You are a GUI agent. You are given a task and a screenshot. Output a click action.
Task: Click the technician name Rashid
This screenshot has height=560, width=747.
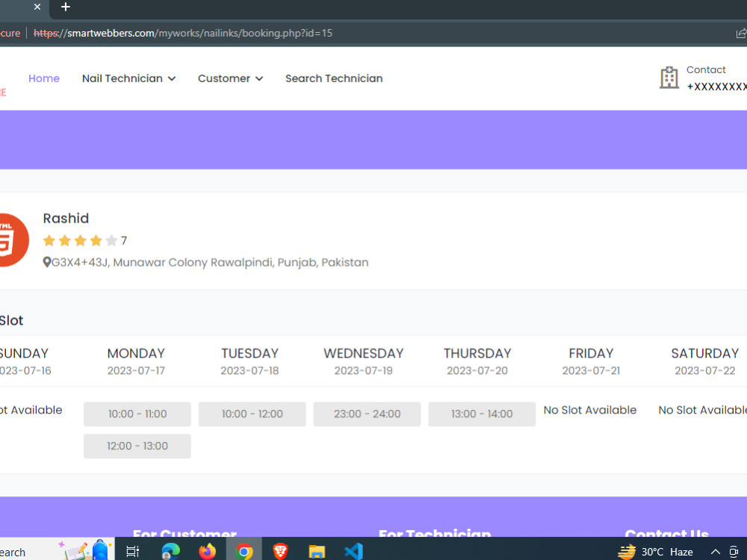tap(66, 218)
